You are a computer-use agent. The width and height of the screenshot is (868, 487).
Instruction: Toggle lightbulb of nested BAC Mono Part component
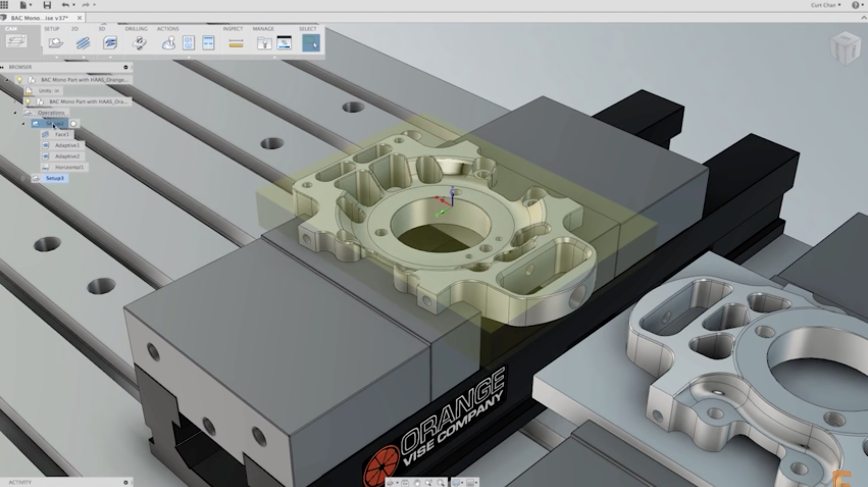coord(28,101)
